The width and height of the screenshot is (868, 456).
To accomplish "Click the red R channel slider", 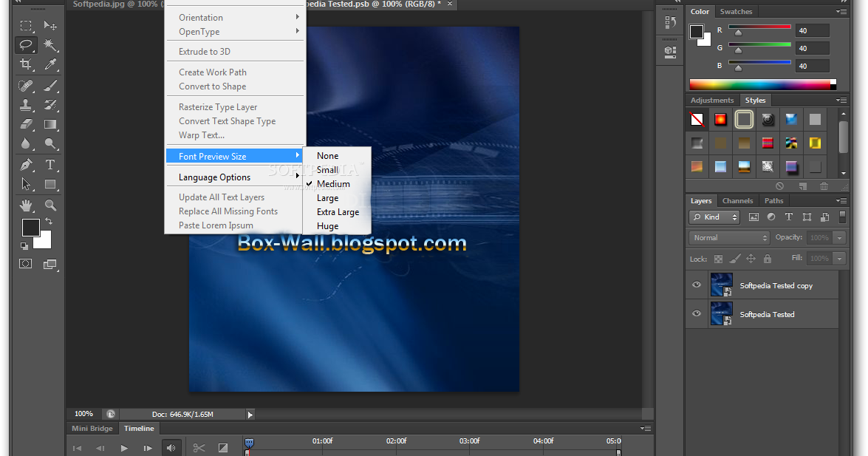I will [759, 27].
